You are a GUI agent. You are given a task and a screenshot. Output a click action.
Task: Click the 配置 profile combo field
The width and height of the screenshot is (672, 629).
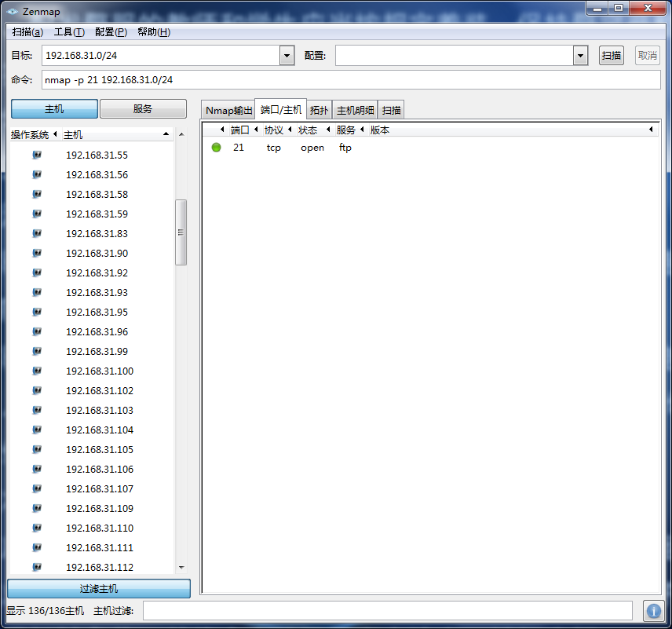(455, 55)
